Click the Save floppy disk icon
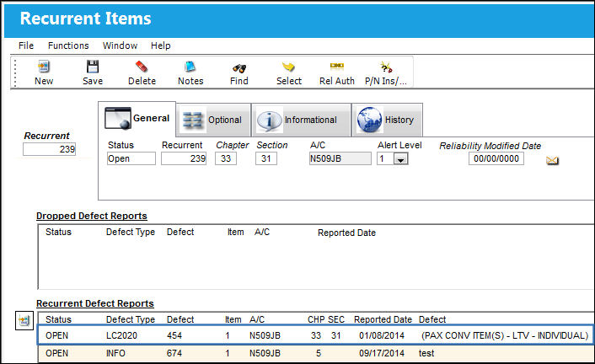This screenshot has height=364, width=595. (93, 67)
